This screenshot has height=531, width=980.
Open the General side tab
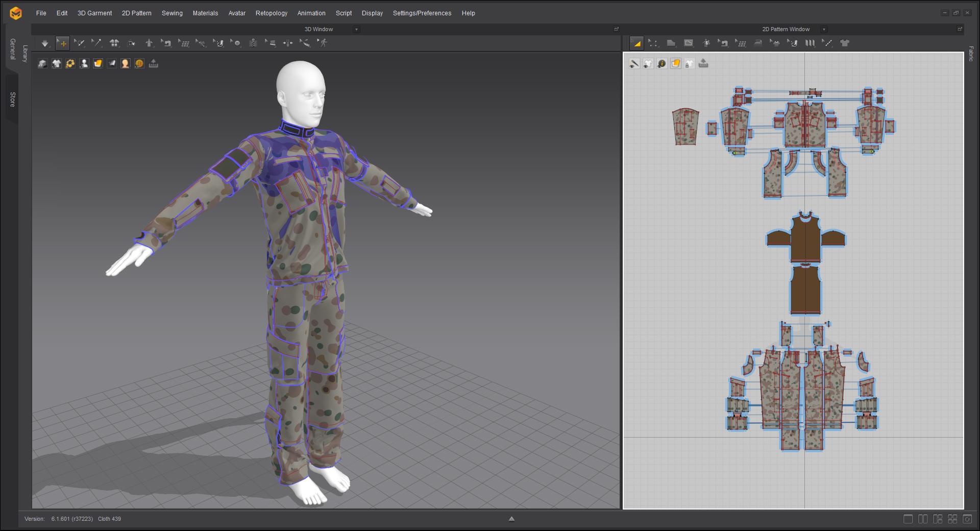pos(12,49)
